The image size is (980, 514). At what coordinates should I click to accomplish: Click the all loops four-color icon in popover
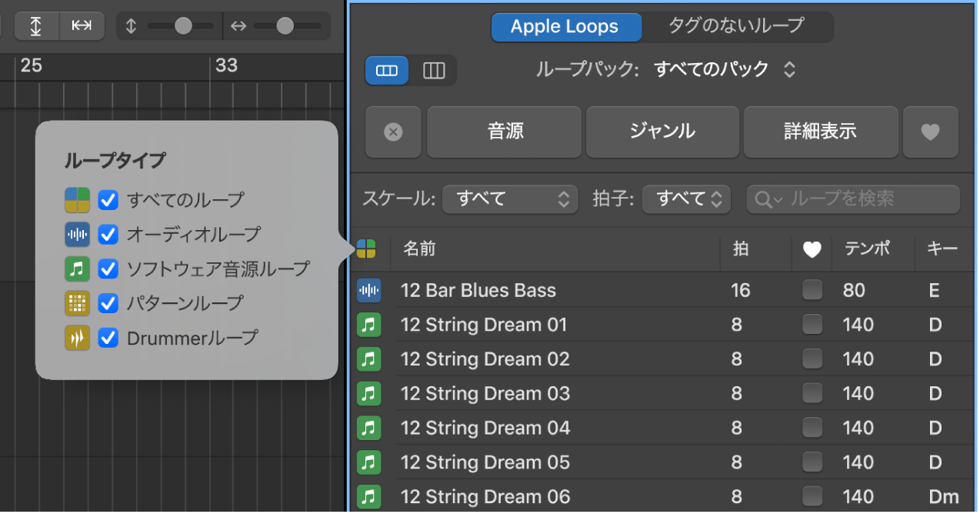pyautogui.click(x=78, y=201)
